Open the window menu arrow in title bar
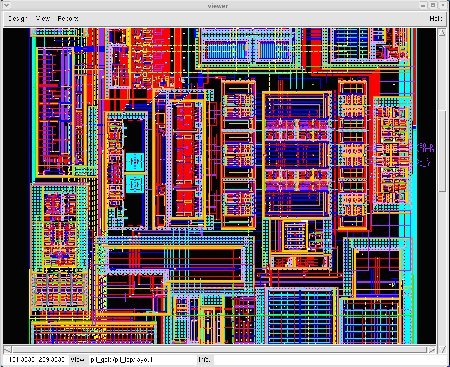This screenshot has height=367, width=450. (x=7, y=5)
